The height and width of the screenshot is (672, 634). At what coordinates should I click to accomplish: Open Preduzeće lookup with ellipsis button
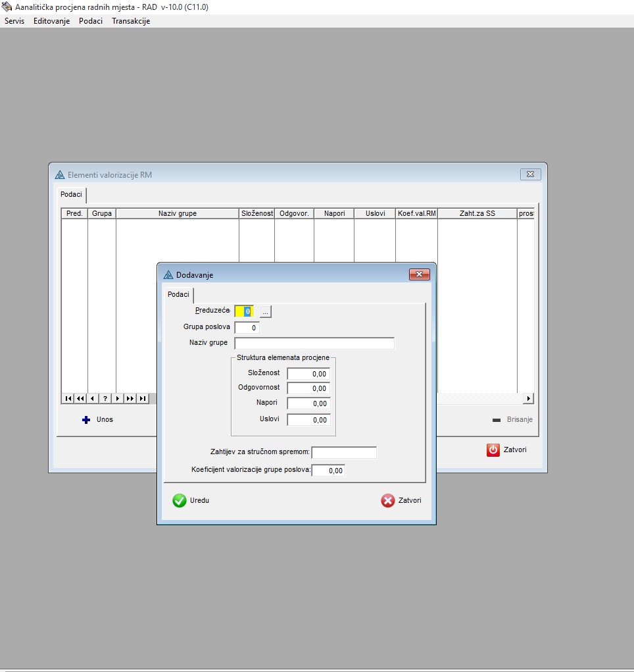tap(265, 311)
